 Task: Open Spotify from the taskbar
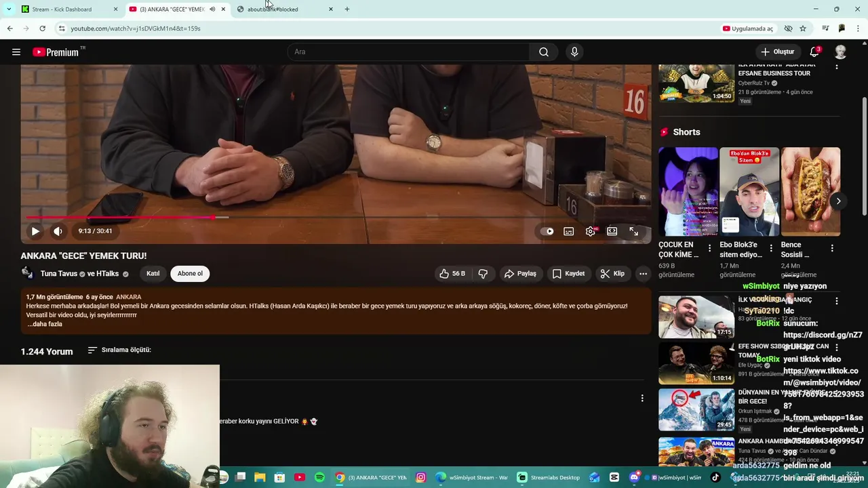(x=320, y=478)
